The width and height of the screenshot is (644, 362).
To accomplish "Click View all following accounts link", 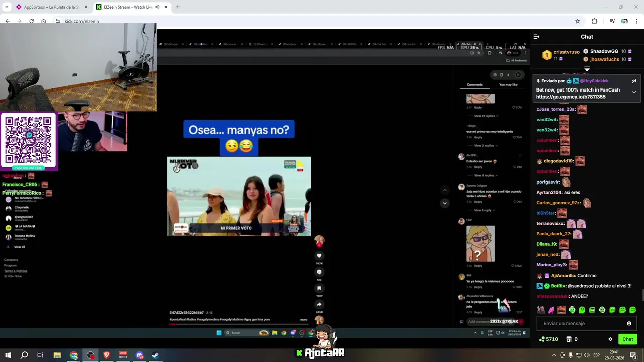I will tap(19, 247).
